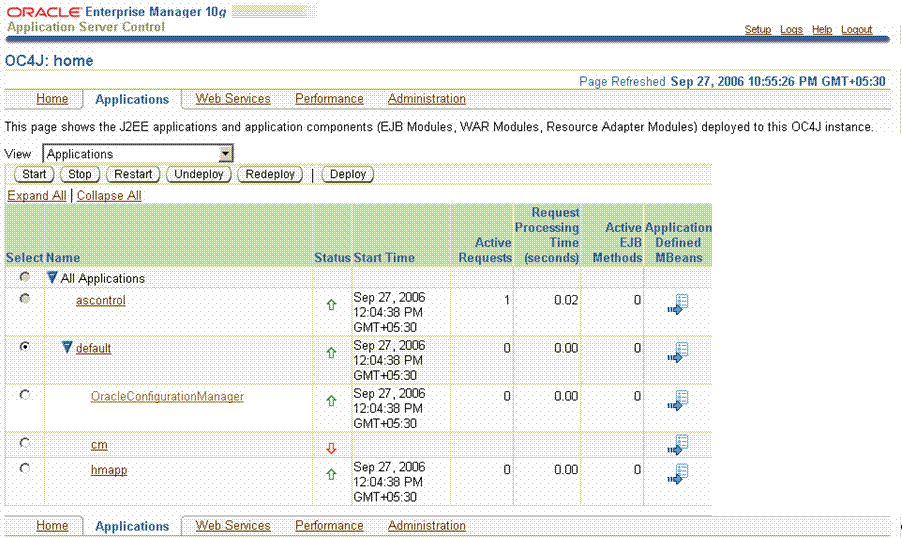Switch to the top Web Services tab

pyautogui.click(x=233, y=99)
